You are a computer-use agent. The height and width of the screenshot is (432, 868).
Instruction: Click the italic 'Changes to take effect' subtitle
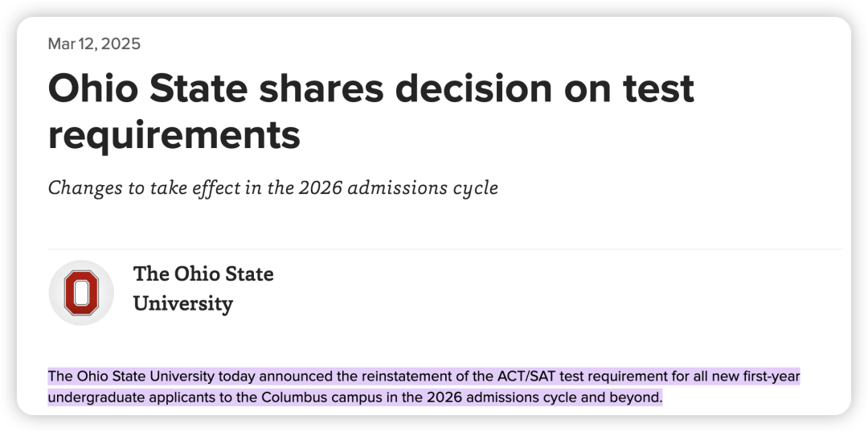coord(273,187)
